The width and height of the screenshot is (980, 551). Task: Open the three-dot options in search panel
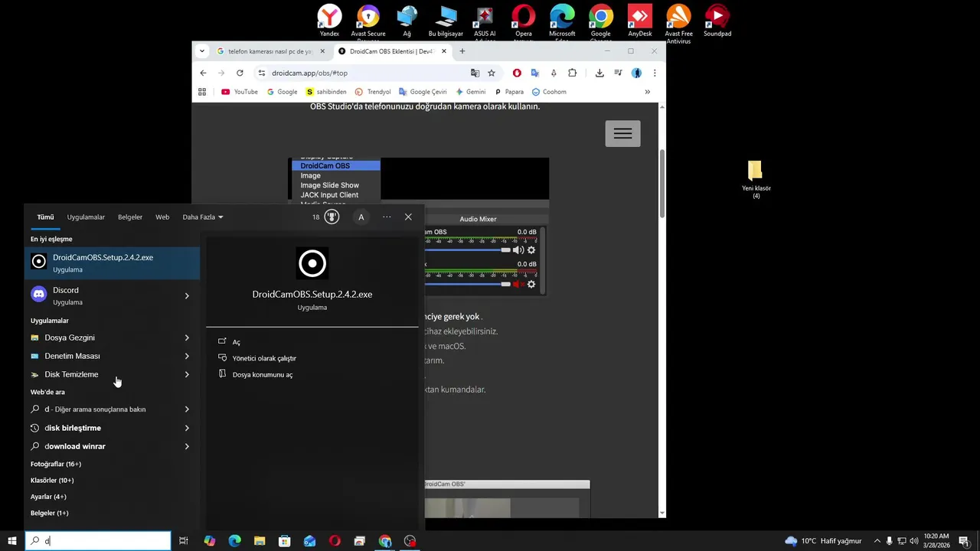click(387, 217)
